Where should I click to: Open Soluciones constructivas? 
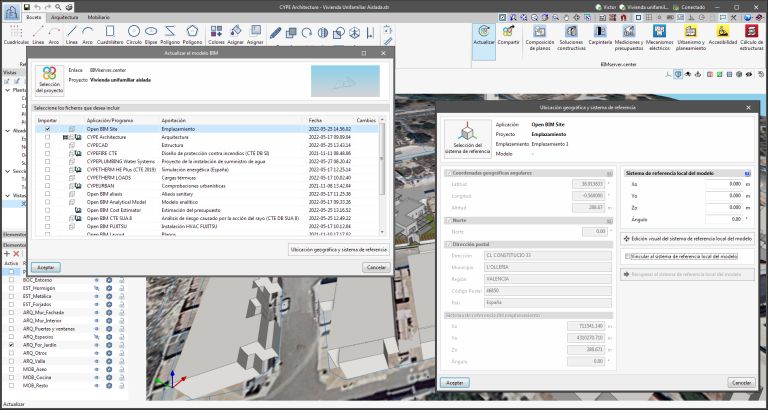pos(571,38)
